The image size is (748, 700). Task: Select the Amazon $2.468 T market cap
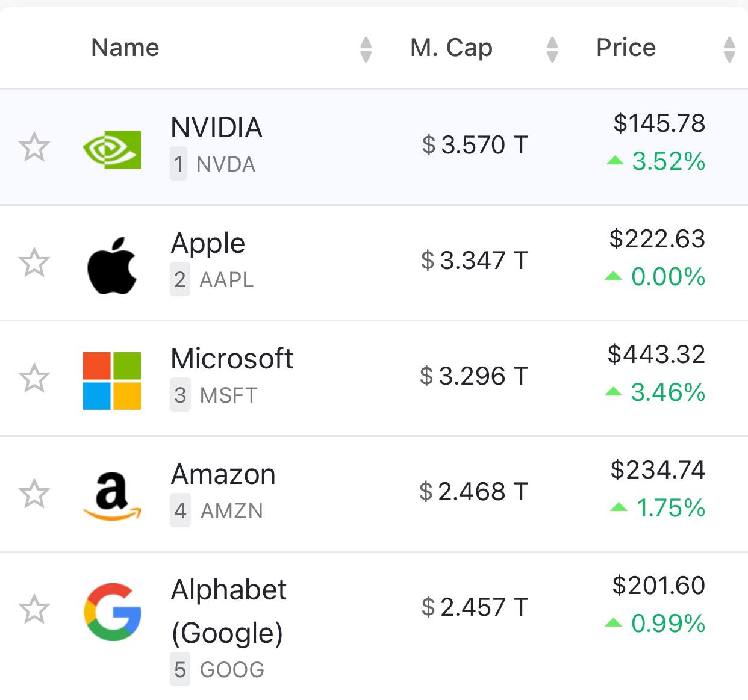coord(474,492)
